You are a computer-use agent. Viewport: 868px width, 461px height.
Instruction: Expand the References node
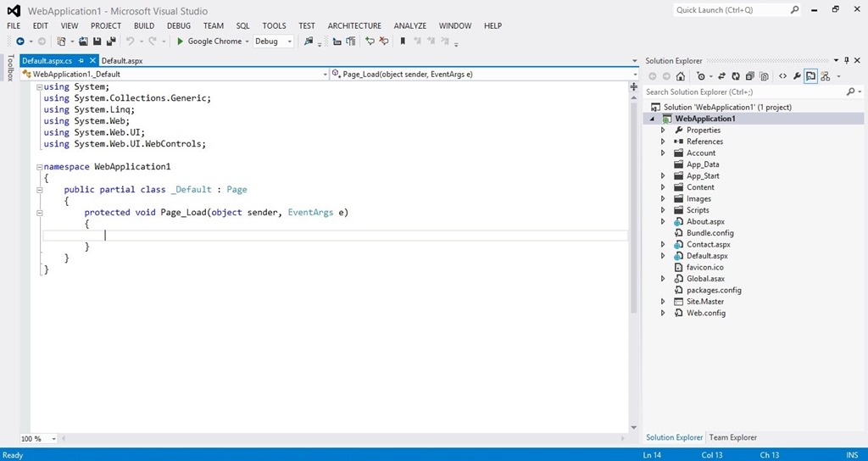(663, 142)
